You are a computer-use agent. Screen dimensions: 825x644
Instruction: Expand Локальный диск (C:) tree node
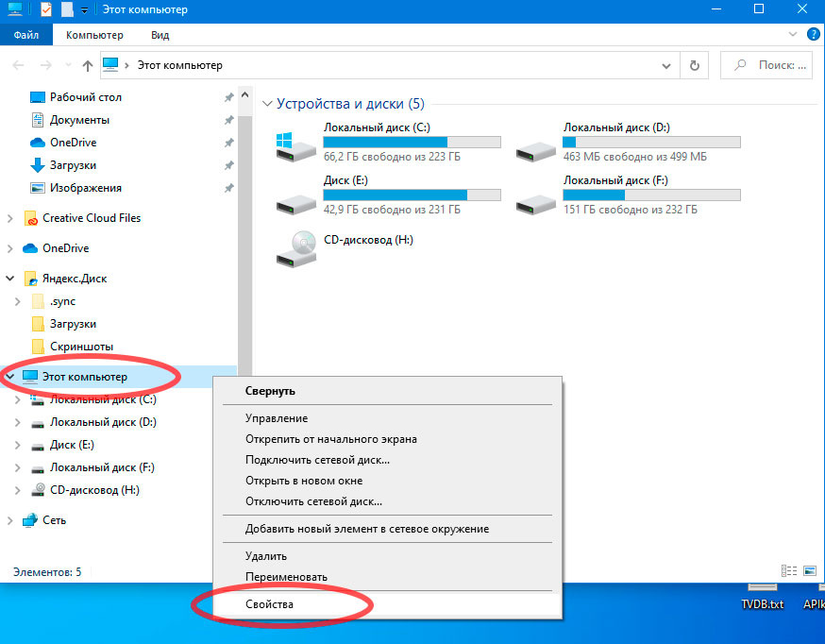point(17,399)
